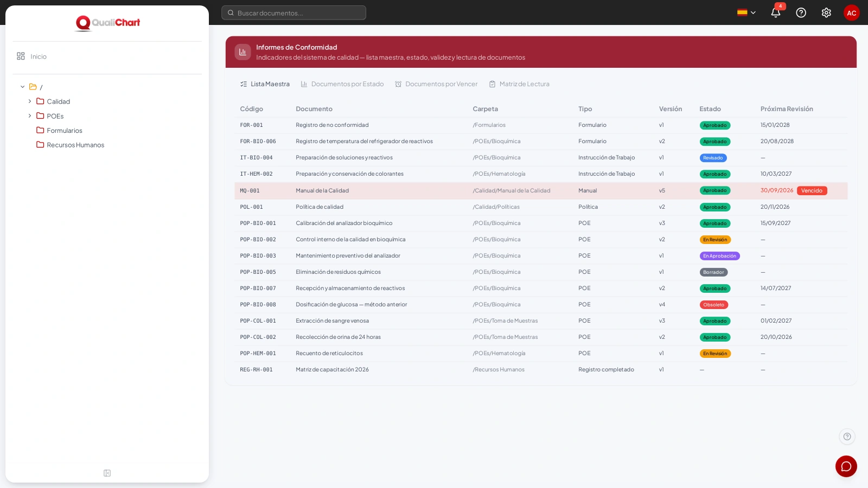The width and height of the screenshot is (868, 488).
Task: Expand the Calidad folder chevron
Action: 30,101
